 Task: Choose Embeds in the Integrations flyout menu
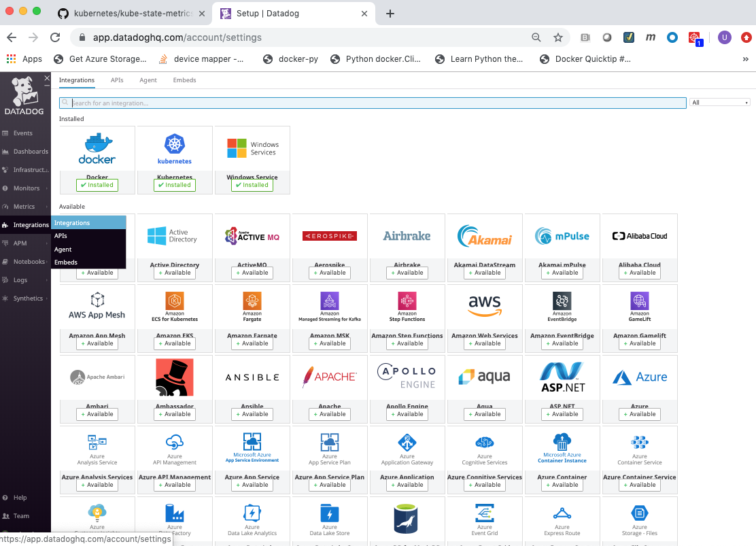[88, 262]
